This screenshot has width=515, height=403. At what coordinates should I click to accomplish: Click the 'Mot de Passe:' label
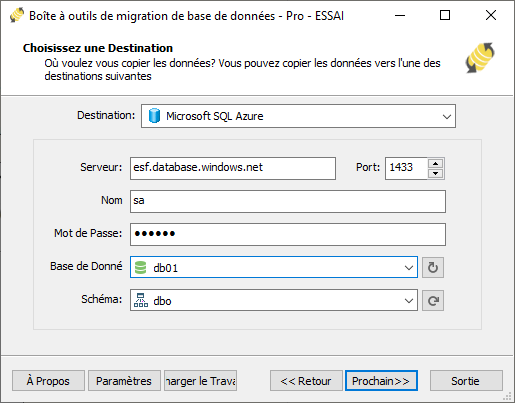pyautogui.click(x=88, y=233)
